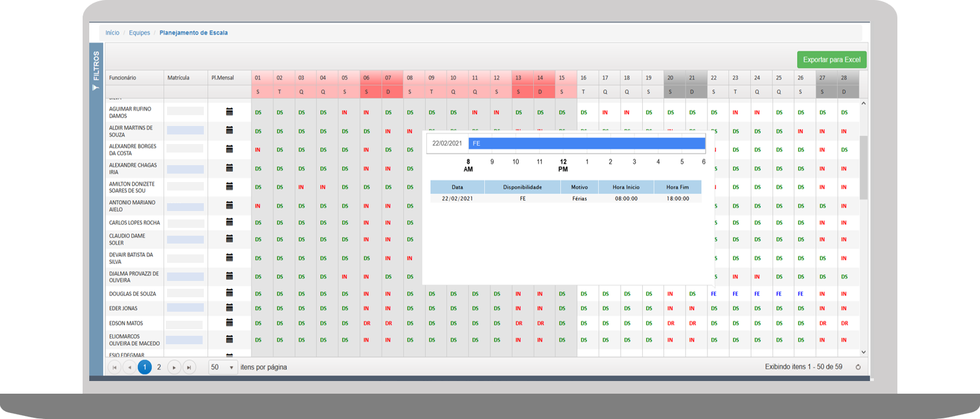Click calendar icon for Carlos Lopes Rocha
Screen dimensions: 980x419
(229, 222)
